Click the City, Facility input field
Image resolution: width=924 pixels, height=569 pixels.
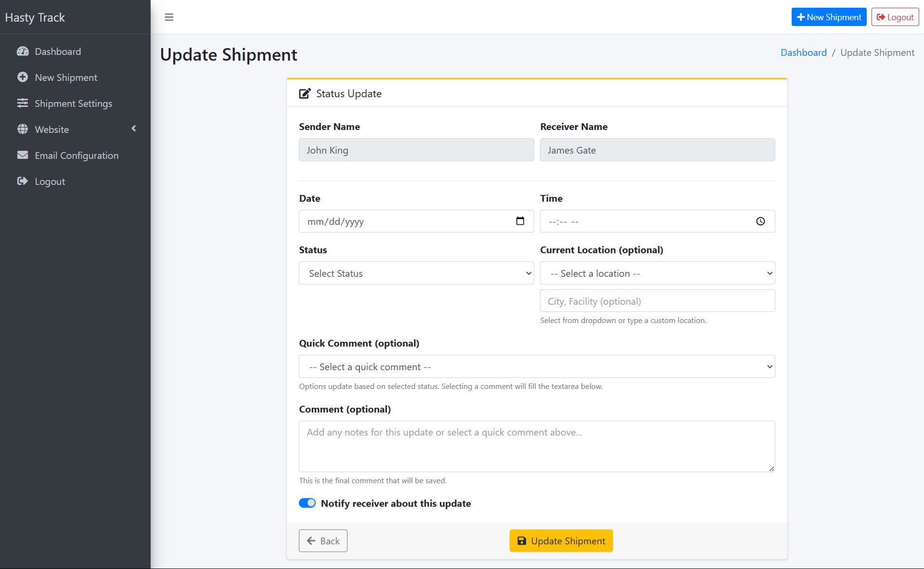coord(657,301)
